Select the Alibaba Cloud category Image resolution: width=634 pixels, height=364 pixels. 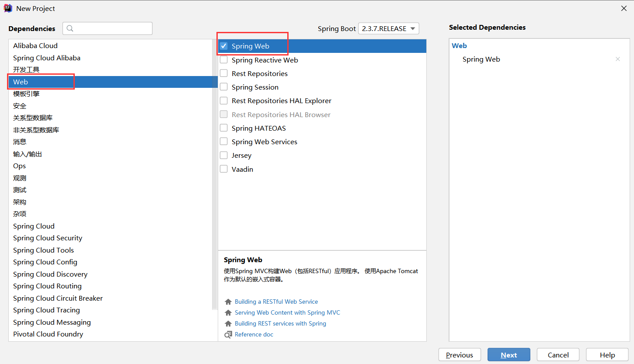[x=110, y=45]
